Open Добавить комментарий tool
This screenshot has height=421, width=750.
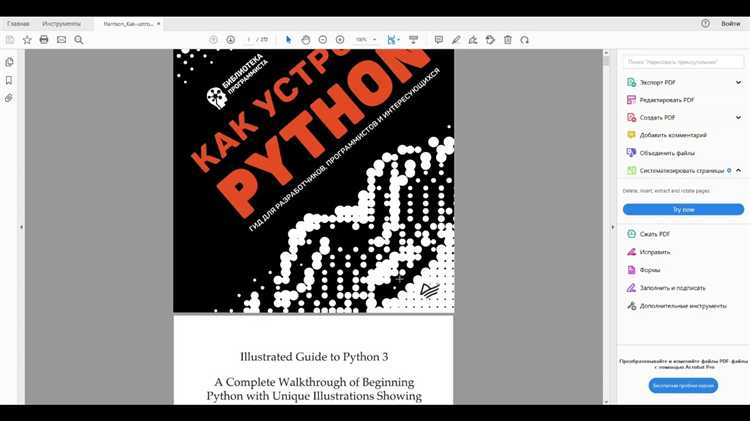tap(673, 135)
